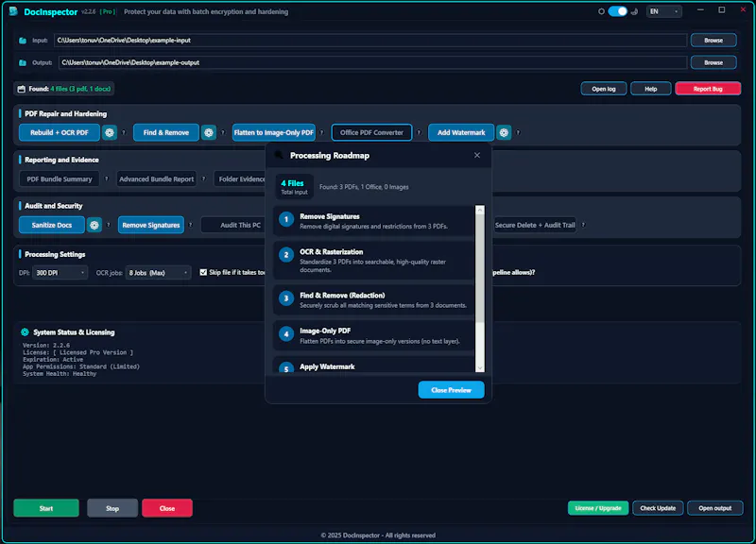Click the Input path text field
The width and height of the screenshot is (756, 544).
pos(370,41)
